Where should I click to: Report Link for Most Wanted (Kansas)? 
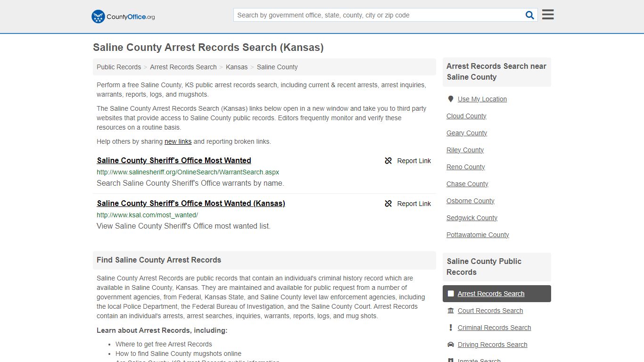(408, 204)
